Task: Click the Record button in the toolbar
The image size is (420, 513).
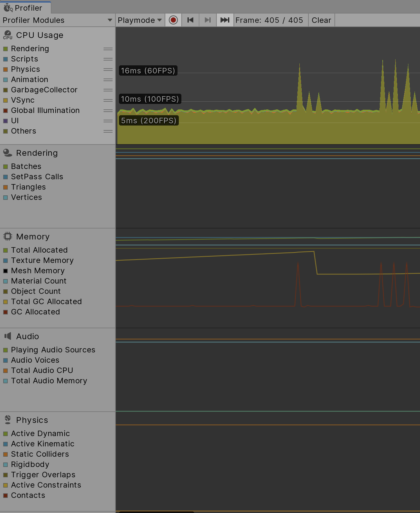Action: (173, 20)
